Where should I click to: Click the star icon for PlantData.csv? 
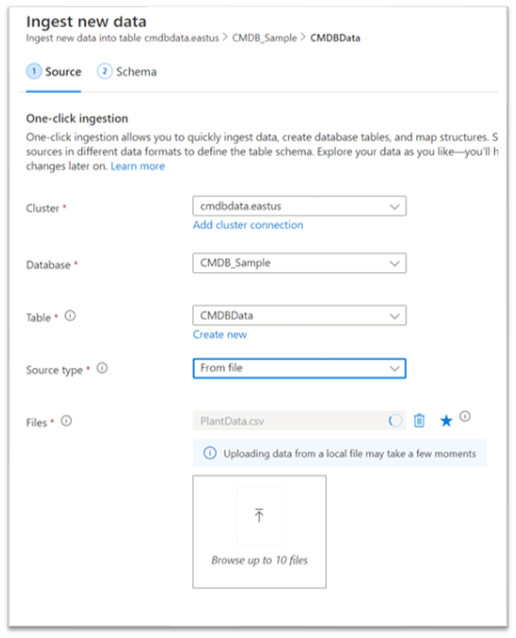[446, 421]
